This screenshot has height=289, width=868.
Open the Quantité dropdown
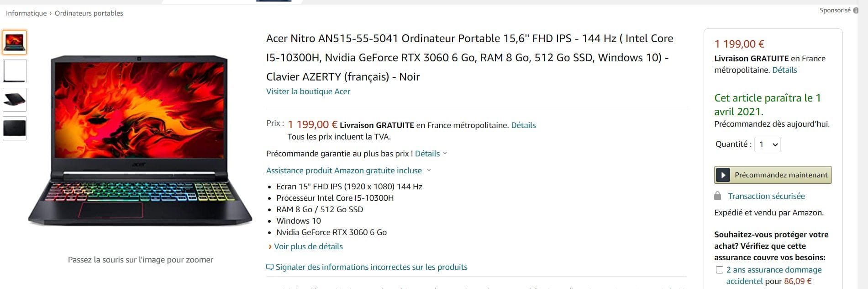(x=767, y=144)
